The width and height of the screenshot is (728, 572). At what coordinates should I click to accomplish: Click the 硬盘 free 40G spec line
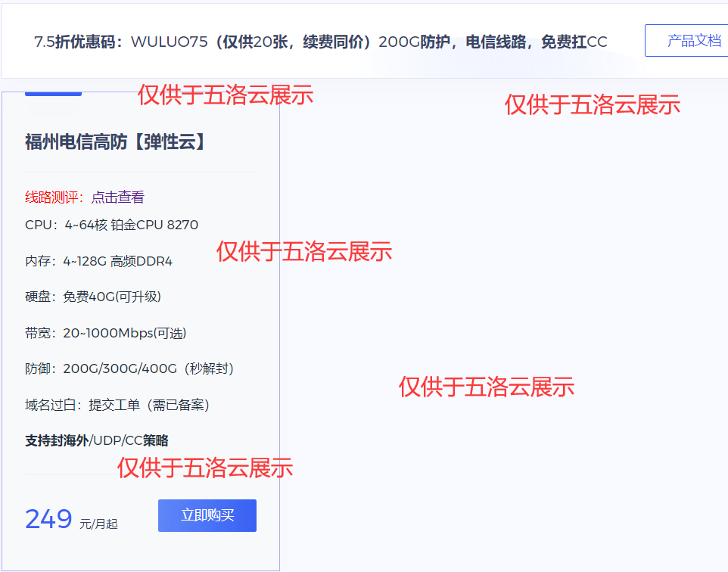coord(92,297)
